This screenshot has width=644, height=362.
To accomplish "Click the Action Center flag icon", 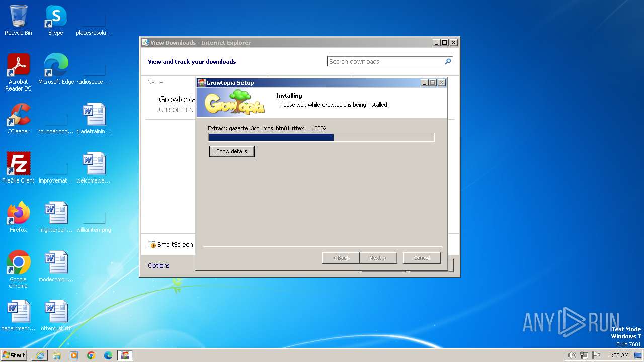I will coord(596,355).
